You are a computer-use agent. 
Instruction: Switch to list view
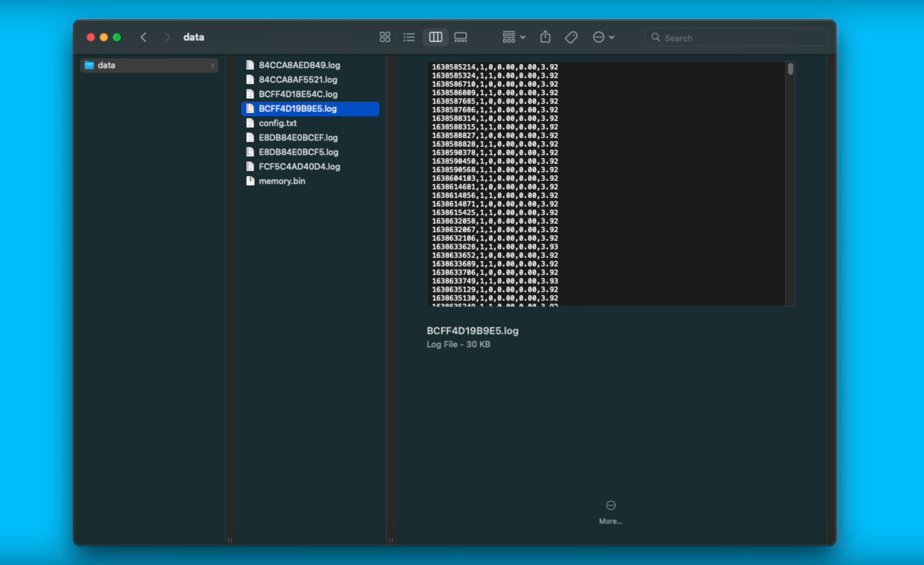409,37
